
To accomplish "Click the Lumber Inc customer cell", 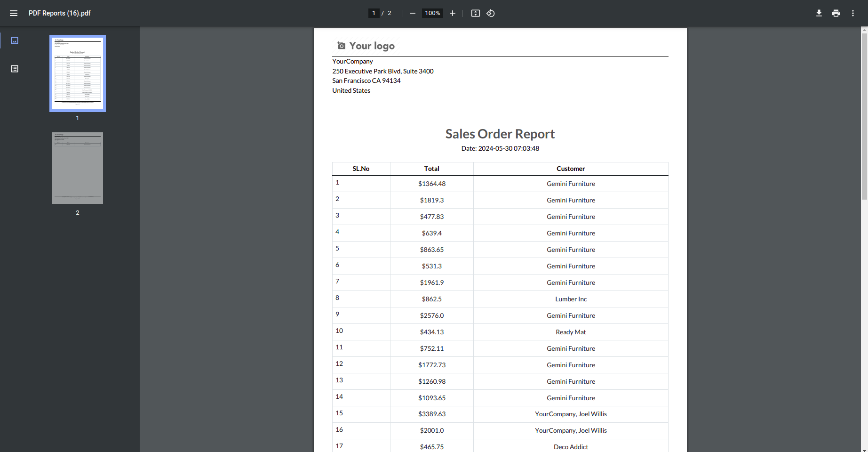I will pos(571,299).
